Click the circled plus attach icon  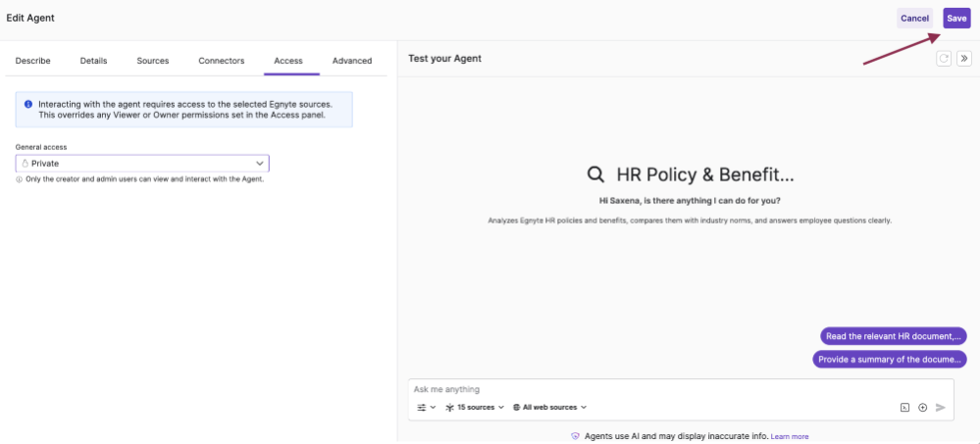(x=922, y=407)
